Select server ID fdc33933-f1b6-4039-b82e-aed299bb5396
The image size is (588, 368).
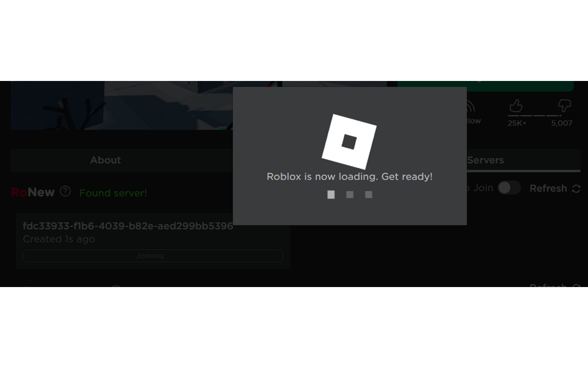(x=128, y=226)
